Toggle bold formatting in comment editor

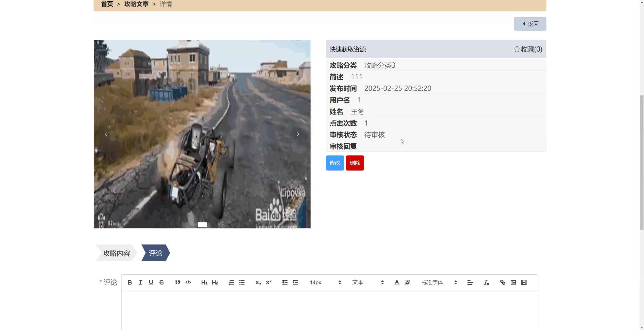(130, 282)
